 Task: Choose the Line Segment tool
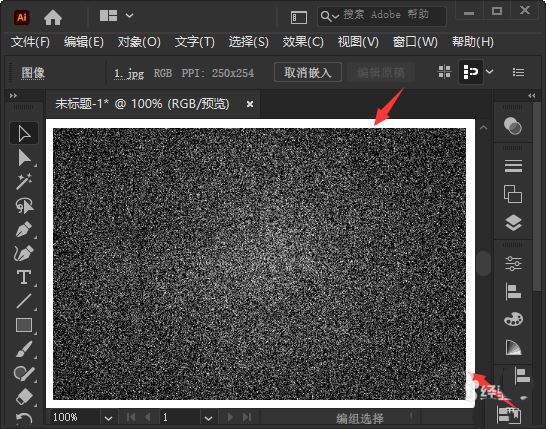click(x=24, y=301)
